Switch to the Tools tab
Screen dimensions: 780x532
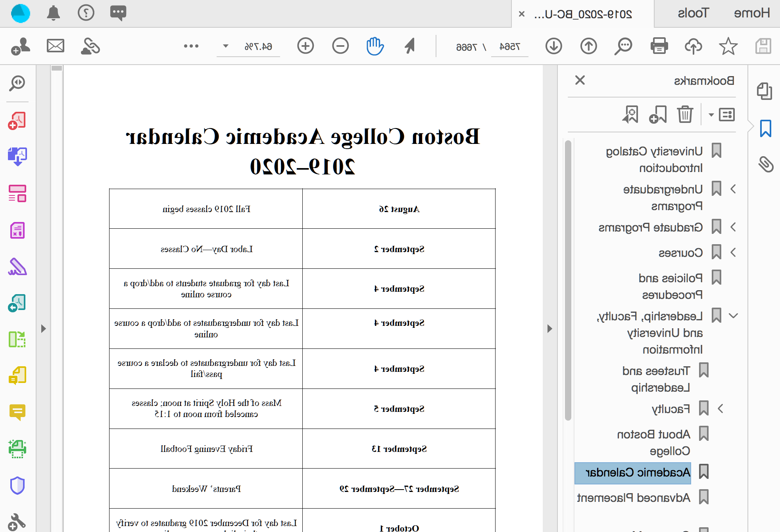[693, 13]
